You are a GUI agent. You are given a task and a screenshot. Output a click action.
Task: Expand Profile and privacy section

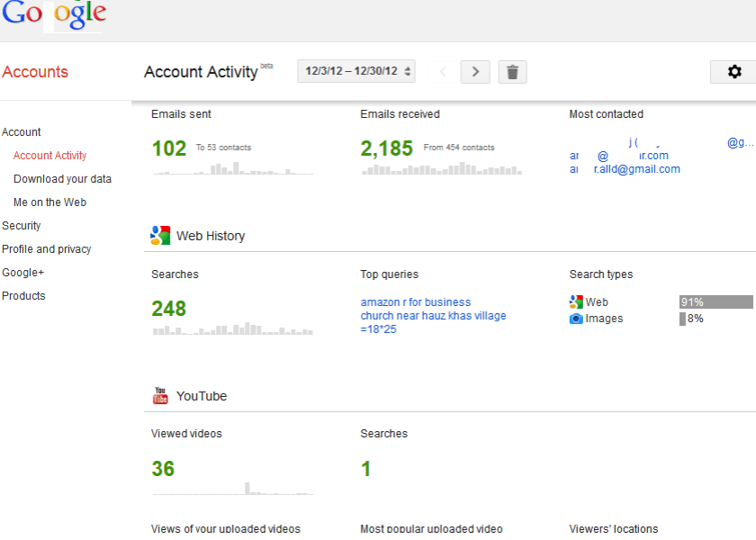pyautogui.click(x=47, y=249)
